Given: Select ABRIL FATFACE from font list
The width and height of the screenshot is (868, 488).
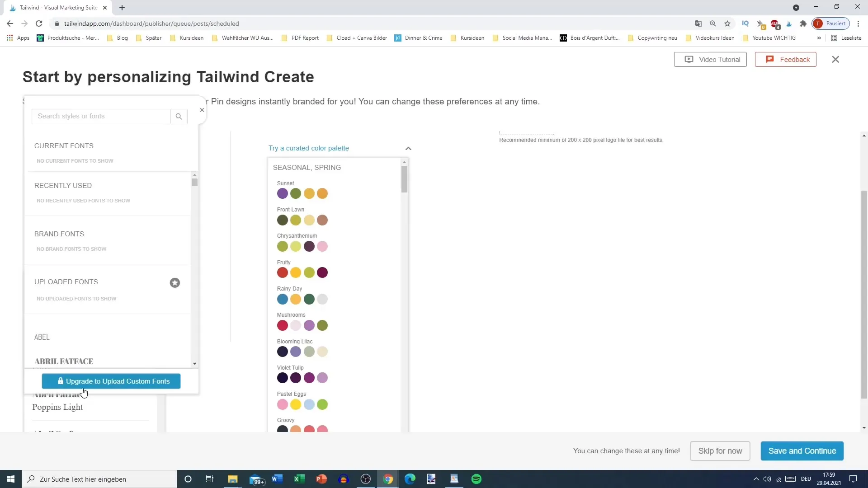Looking at the screenshot, I should (64, 361).
